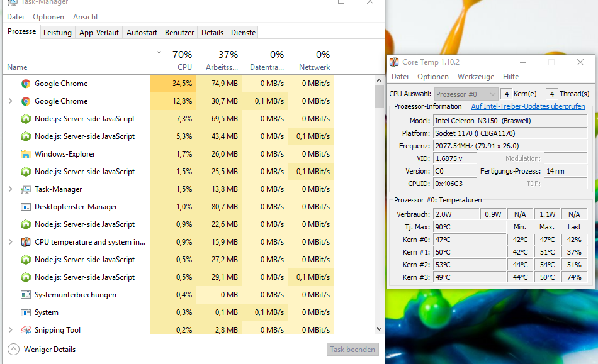598x364 pixels.
Task: Click the Node.js icon using 27,2 MB
Action: click(x=26, y=260)
